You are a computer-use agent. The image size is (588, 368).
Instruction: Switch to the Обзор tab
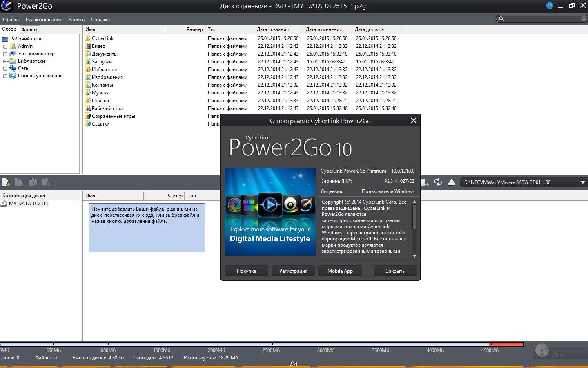[x=9, y=29]
